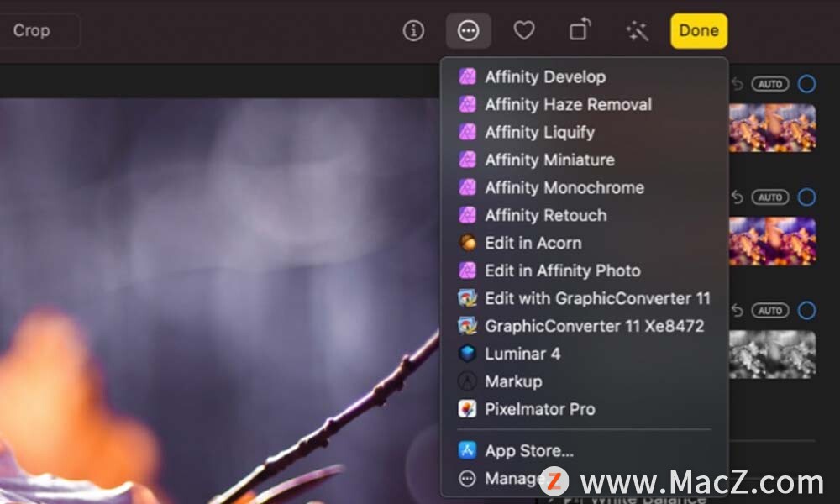
Task: Start Affinity Retouch extension
Action: pos(584,215)
